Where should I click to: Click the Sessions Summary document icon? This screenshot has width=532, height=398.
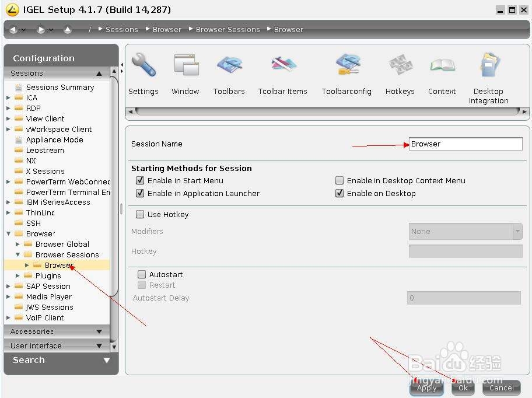coord(19,87)
